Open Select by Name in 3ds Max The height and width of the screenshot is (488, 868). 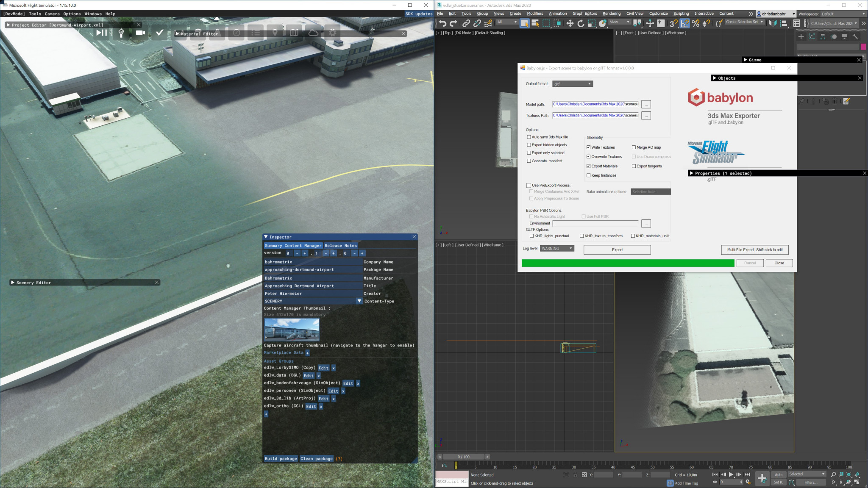535,23
